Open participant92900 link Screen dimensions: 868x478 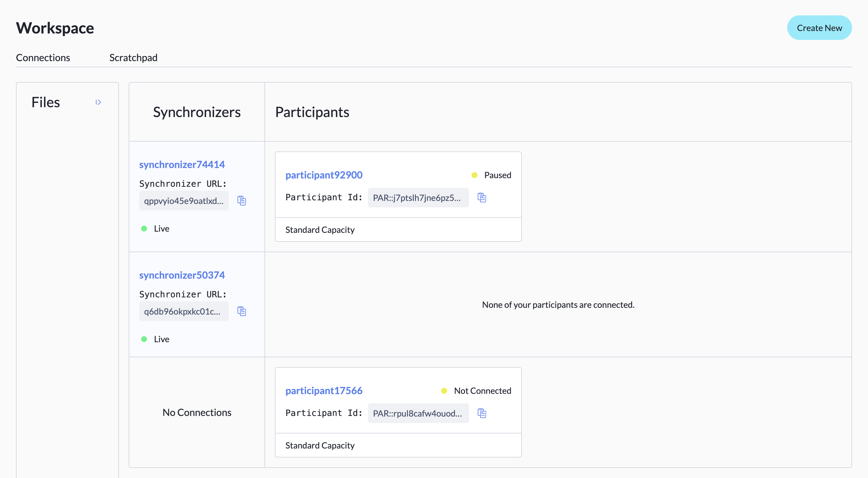pos(324,175)
